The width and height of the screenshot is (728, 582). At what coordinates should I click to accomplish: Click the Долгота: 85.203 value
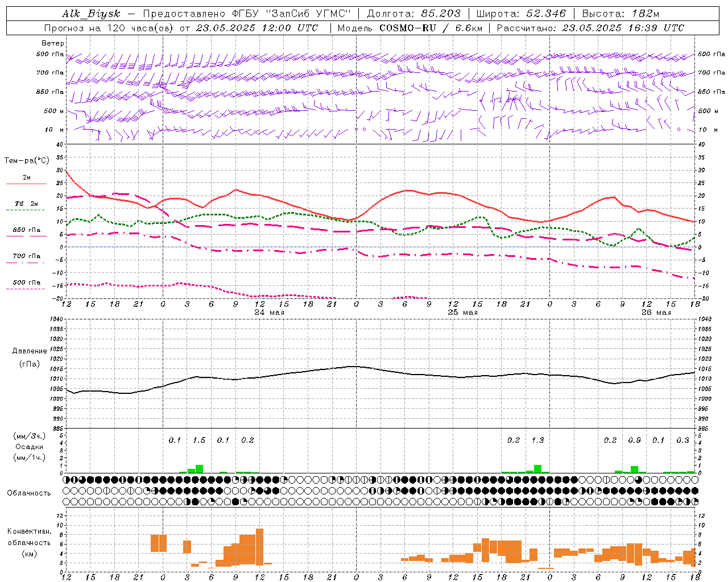pos(413,14)
